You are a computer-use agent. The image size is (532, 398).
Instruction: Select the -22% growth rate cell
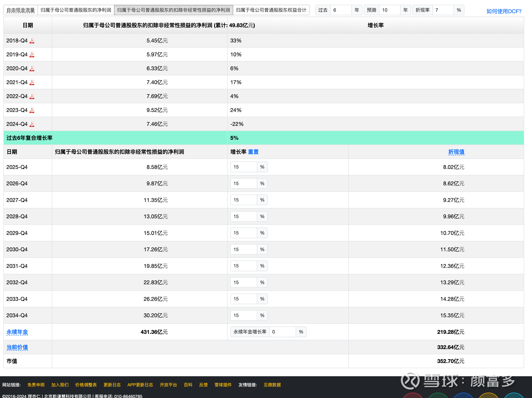click(237, 124)
